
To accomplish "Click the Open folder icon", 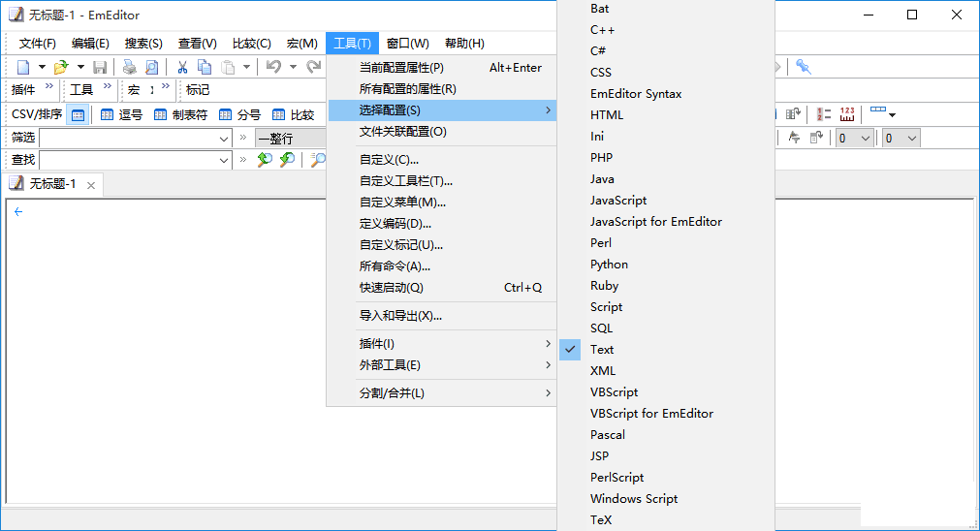I will (61, 67).
